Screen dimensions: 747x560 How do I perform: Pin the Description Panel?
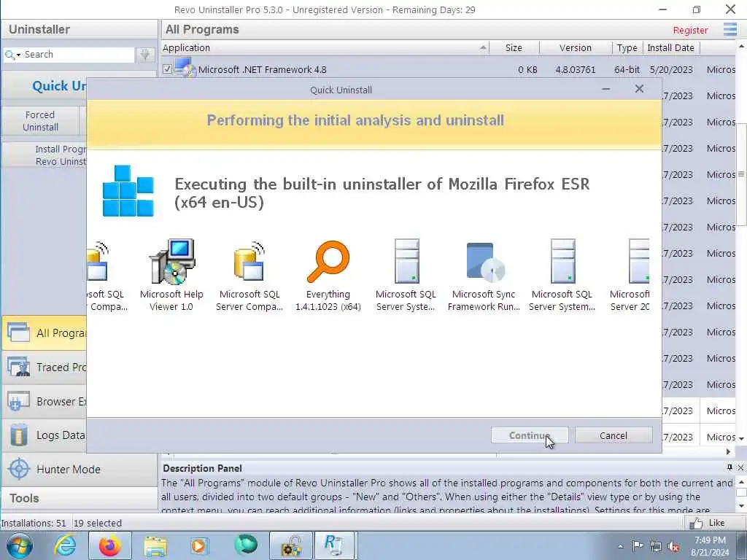pos(729,467)
